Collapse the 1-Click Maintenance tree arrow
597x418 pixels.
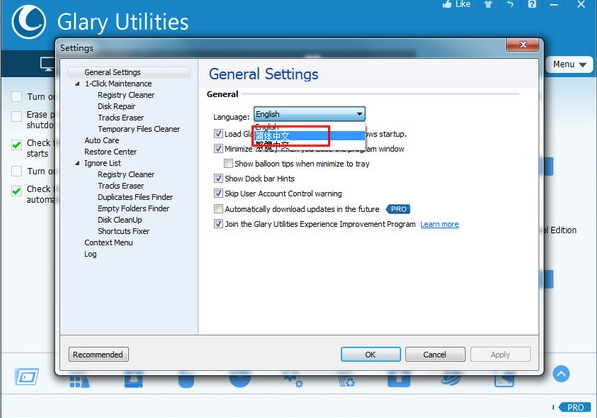pos(77,84)
